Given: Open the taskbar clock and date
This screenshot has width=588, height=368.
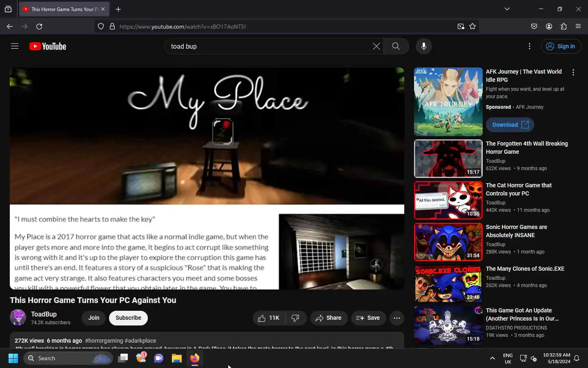Looking at the screenshot, I should (x=557, y=358).
